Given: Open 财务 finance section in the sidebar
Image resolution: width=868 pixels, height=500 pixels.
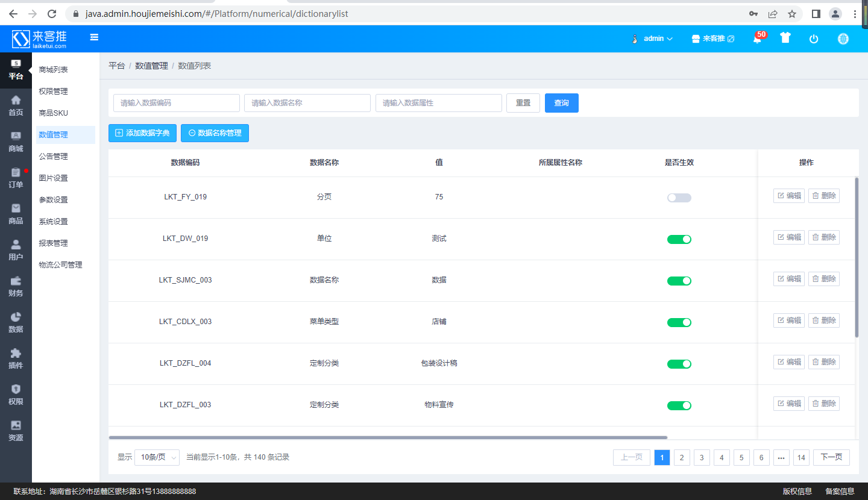Looking at the screenshot, I should (16, 286).
